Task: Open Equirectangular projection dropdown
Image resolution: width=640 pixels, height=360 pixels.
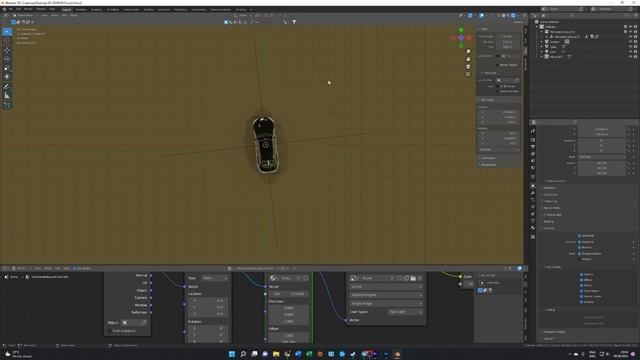Action: pyautogui.click(x=386, y=295)
